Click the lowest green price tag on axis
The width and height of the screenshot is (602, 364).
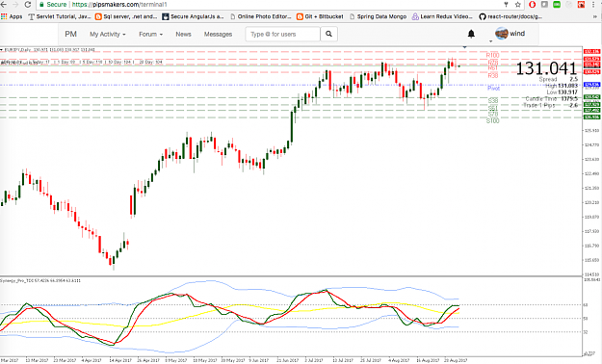591,117
